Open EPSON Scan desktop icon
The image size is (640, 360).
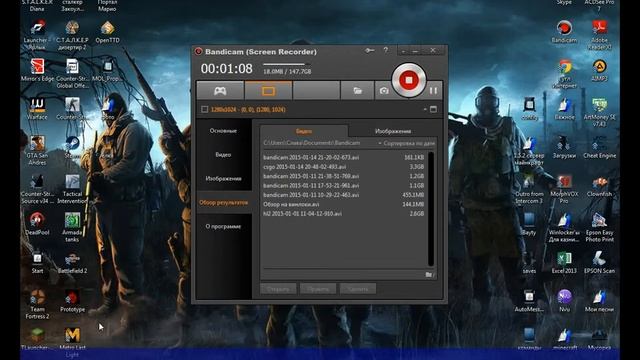[x=600, y=262]
